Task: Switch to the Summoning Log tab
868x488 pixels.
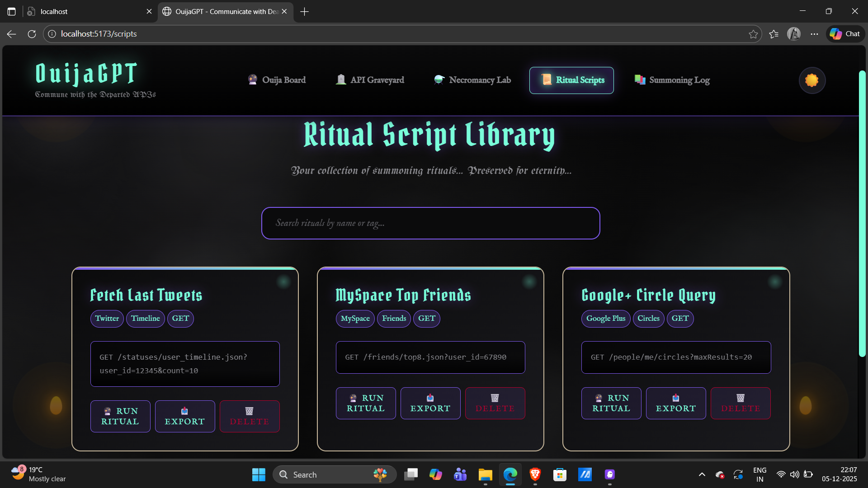Action: pos(672,80)
